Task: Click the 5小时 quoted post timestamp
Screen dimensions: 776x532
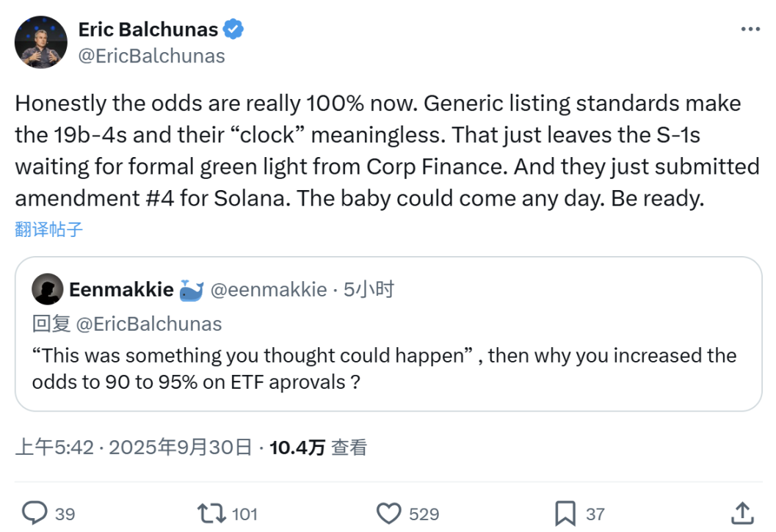Action: point(369,290)
